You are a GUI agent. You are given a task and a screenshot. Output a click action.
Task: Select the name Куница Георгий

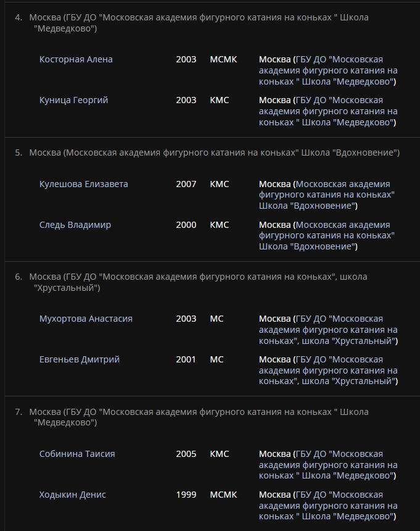pyautogui.click(x=73, y=101)
